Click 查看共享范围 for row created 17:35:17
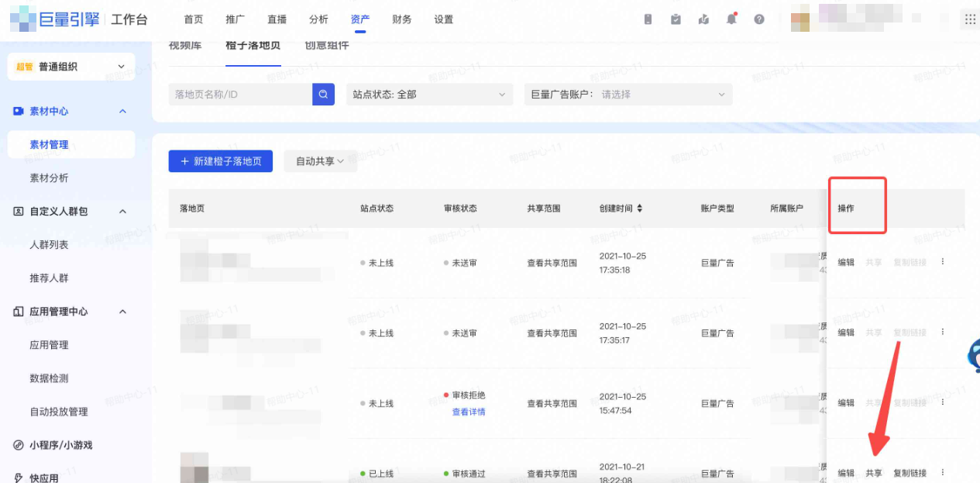980x483 pixels. click(552, 333)
